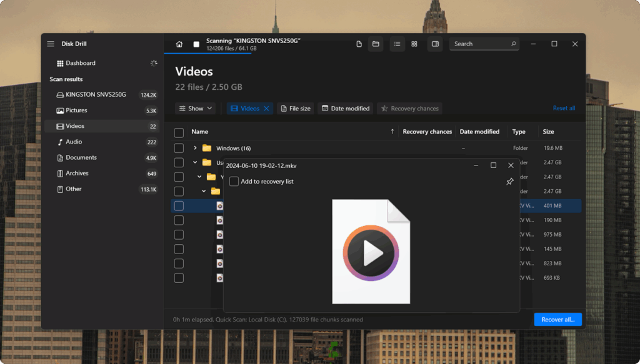Select the grid thumbnails view icon

[x=414, y=44]
